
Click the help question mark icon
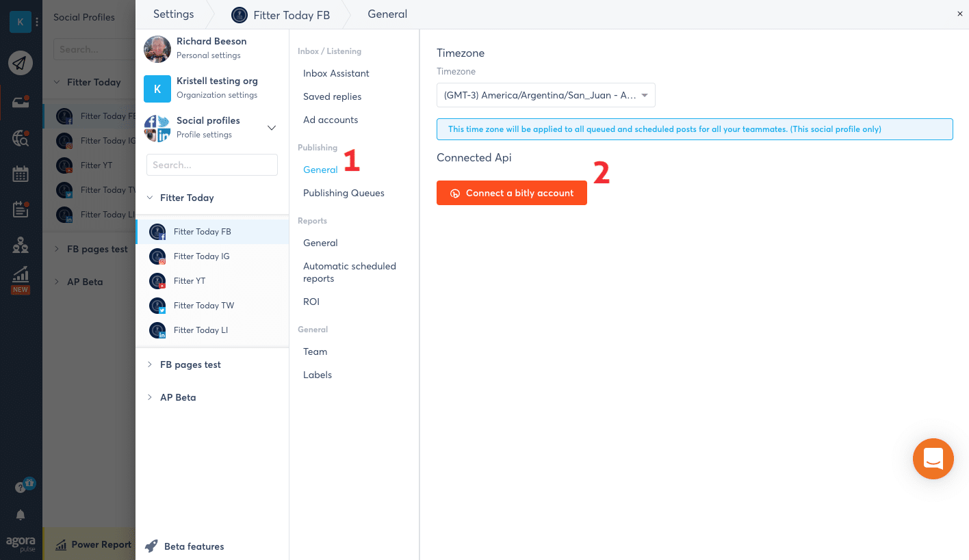pos(20,488)
